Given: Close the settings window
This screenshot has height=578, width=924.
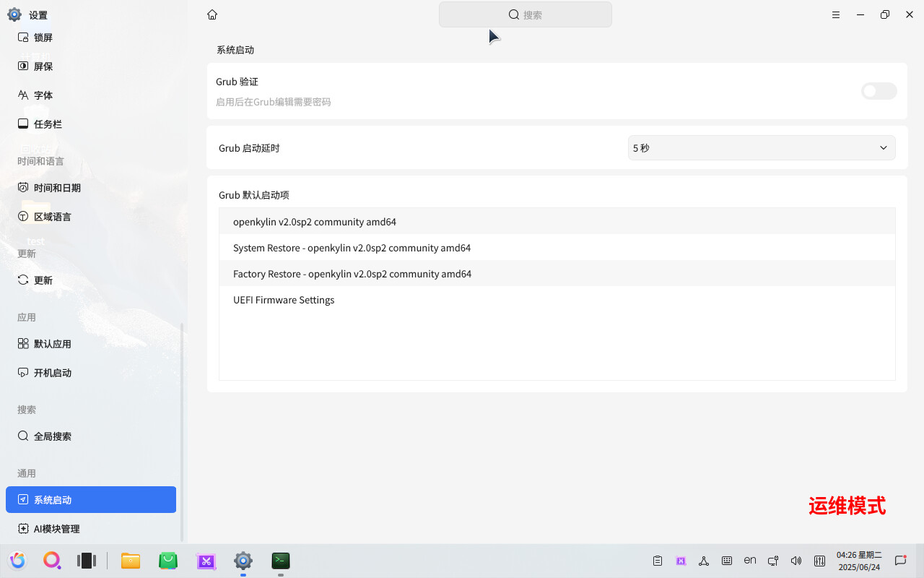Looking at the screenshot, I should 910,14.
